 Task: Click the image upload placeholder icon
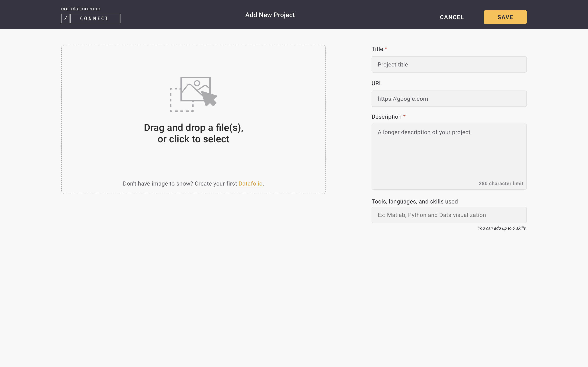193,94
